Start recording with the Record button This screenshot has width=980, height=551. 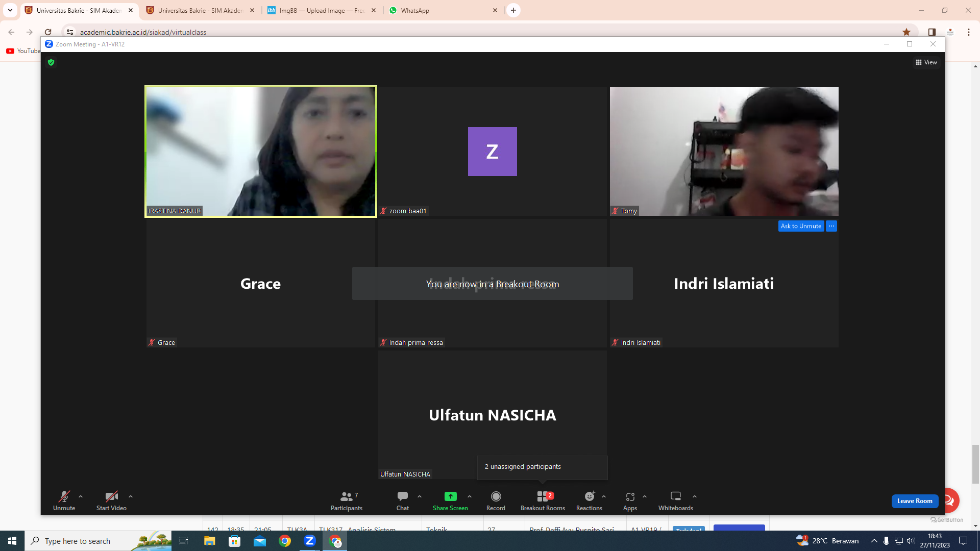click(x=496, y=500)
